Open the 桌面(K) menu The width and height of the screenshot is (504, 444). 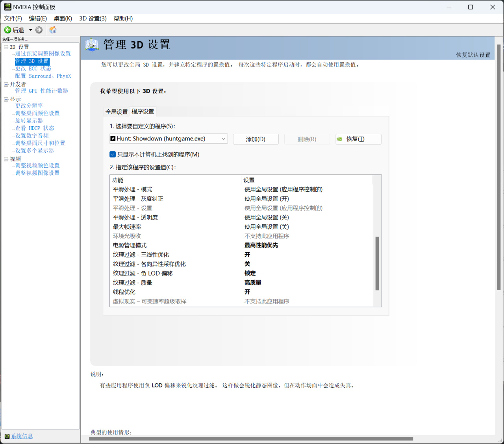tap(63, 18)
